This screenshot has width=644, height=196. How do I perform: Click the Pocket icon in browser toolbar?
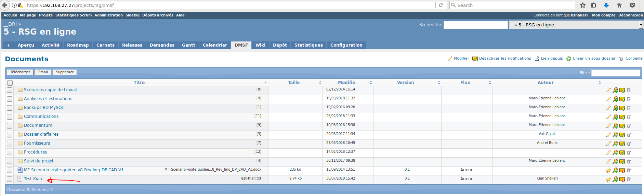tap(632, 5)
